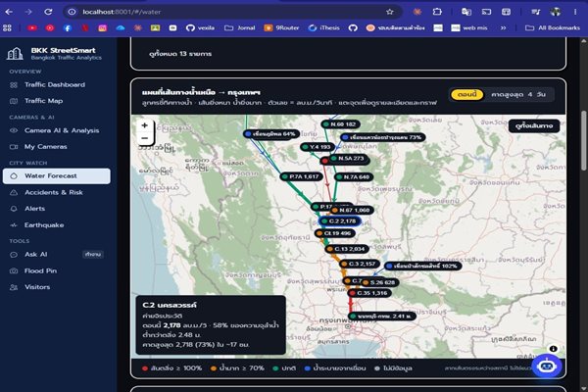Screen dimensions: 588x392
Task: Select the yellow 'ตอนนี้' toggle option
Action: [466, 94]
